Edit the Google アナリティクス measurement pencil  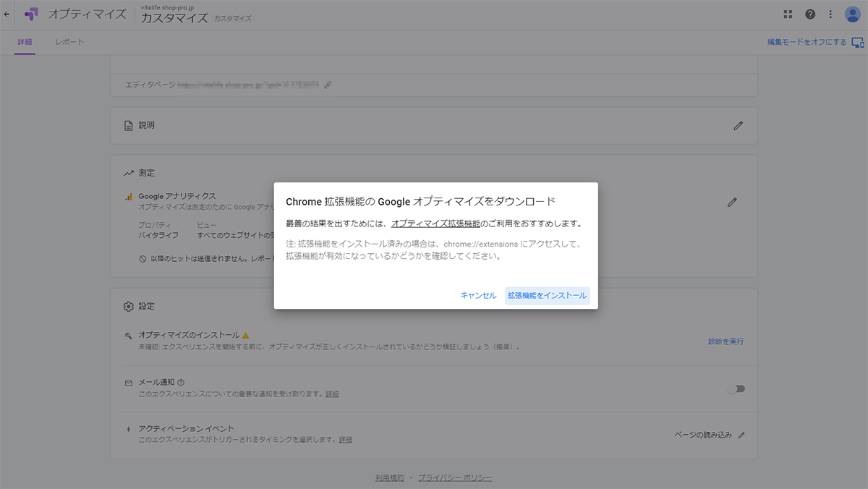pos(732,203)
